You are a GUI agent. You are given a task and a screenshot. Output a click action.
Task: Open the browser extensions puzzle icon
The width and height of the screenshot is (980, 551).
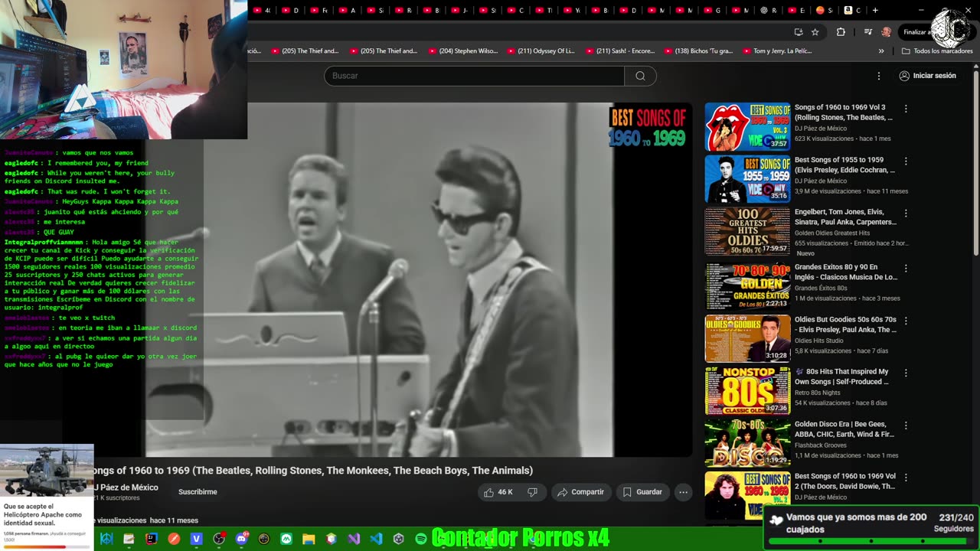841,32
